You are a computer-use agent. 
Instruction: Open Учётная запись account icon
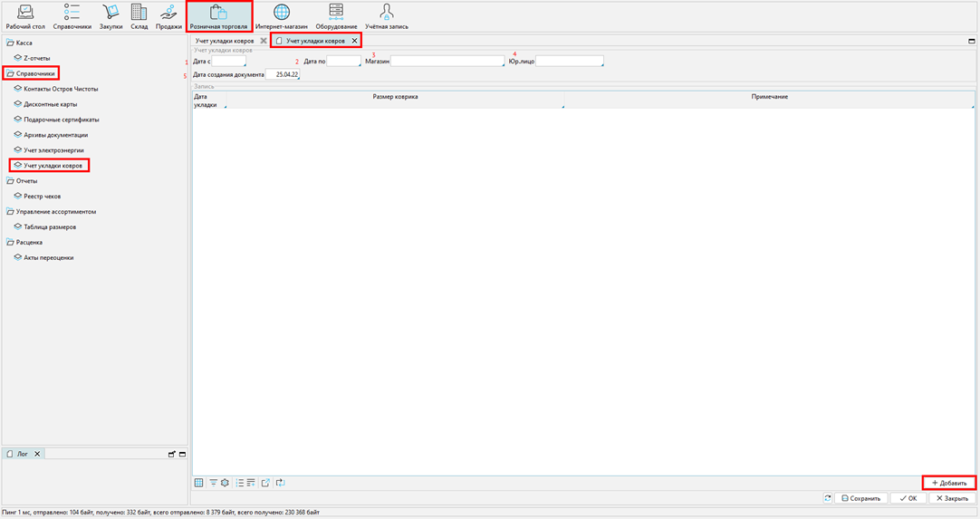(x=387, y=16)
